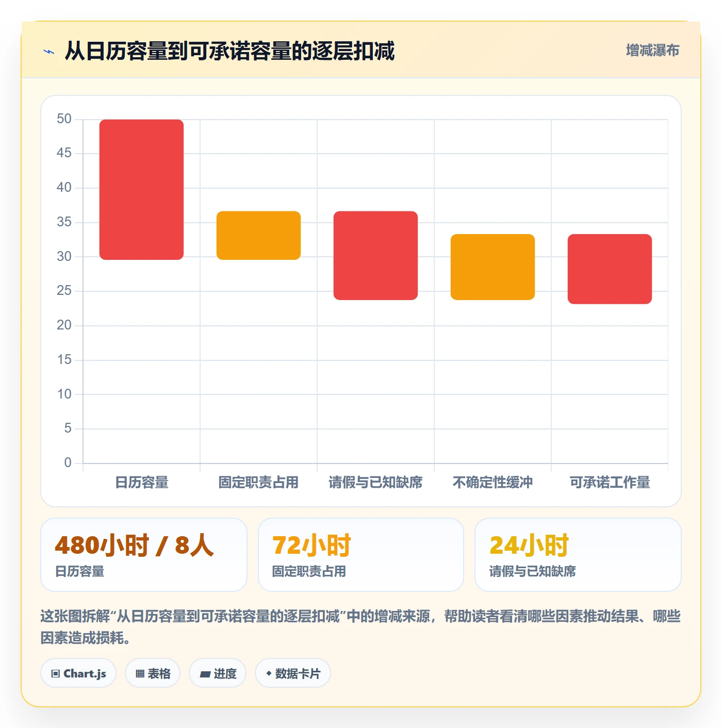
Task: Click the 日历容量 caption under 480小时
Action: point(80,571)
